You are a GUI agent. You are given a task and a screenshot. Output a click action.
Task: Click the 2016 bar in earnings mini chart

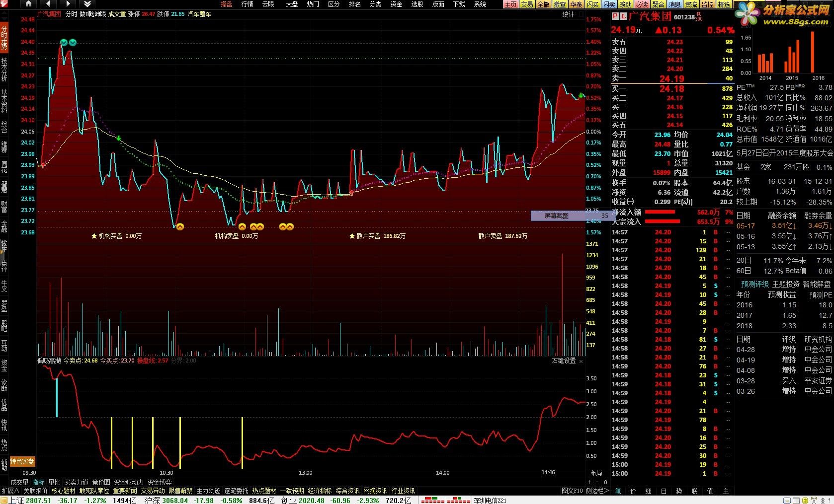point(813,52)
